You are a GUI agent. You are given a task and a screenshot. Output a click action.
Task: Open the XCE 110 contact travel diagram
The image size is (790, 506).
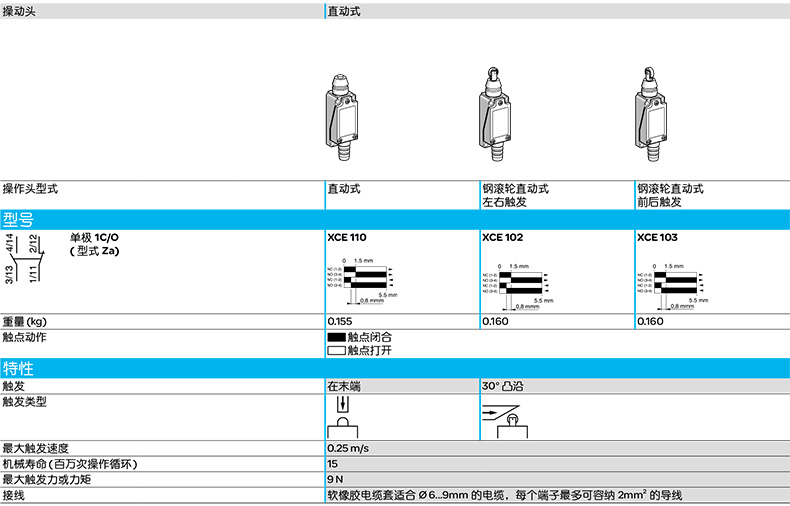(x=362, y=279)
